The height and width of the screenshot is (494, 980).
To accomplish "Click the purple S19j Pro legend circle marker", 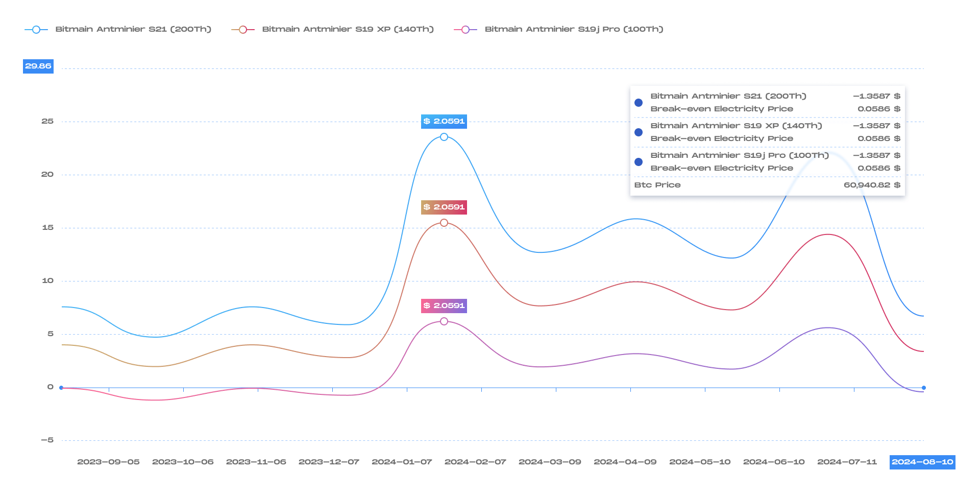I will pos(465,30).
